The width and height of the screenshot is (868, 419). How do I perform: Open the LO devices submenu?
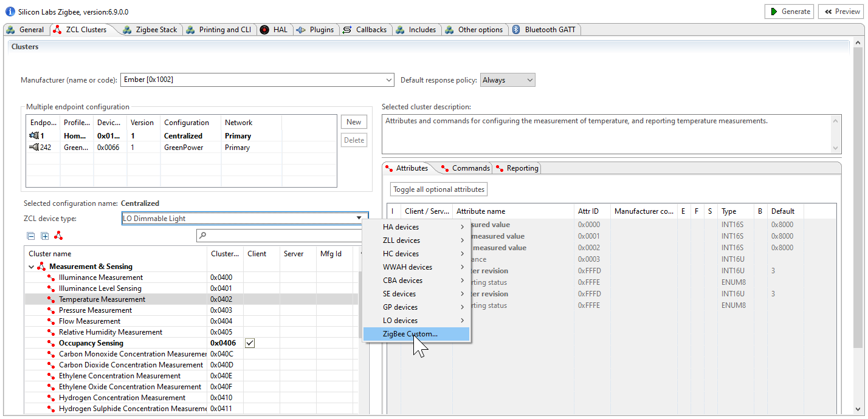(416, 321)
